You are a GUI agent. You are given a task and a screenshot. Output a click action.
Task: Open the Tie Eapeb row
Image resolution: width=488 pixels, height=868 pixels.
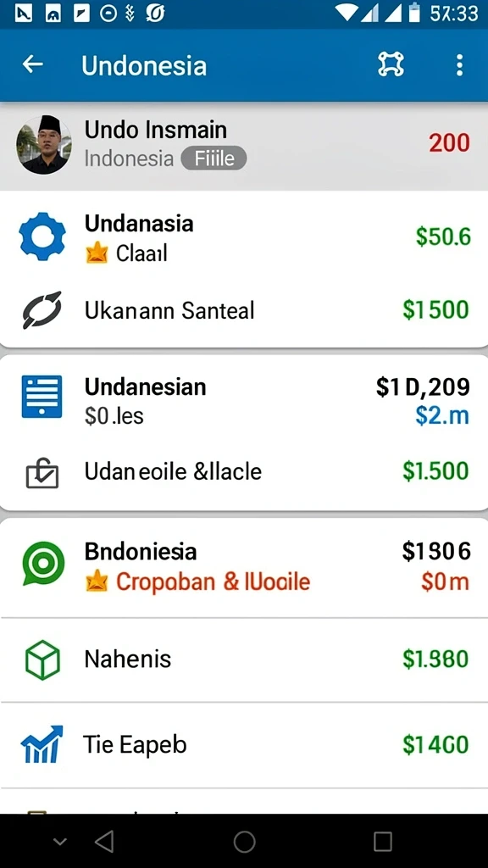(x=244, y=744)
